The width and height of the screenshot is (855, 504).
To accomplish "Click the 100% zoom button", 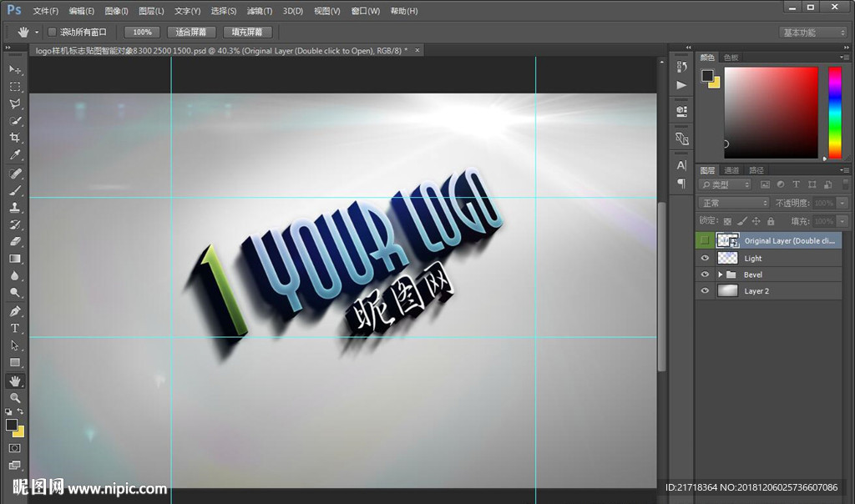I will pos(142,33).
